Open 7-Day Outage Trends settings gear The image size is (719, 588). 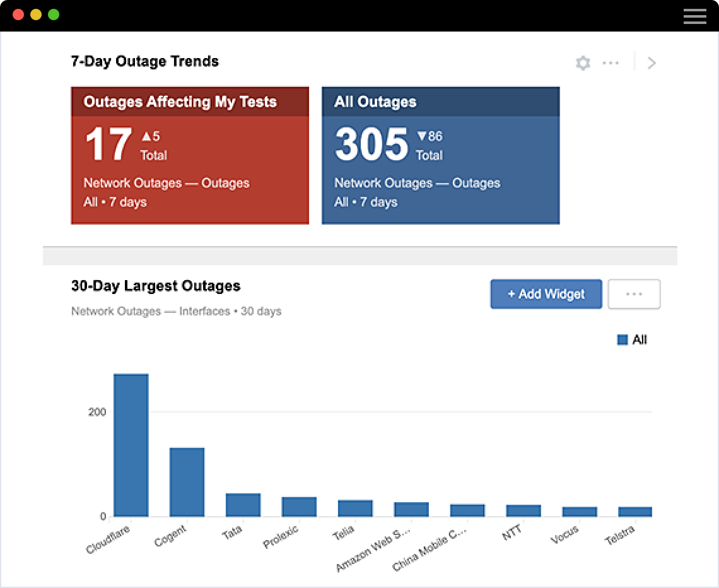pos(583,63)
